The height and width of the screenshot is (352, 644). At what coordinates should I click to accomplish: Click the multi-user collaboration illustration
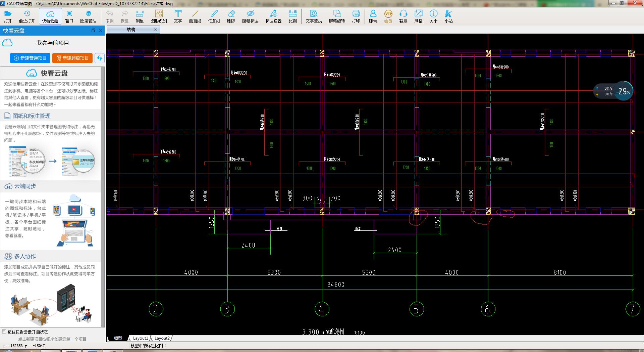point(51,305)
